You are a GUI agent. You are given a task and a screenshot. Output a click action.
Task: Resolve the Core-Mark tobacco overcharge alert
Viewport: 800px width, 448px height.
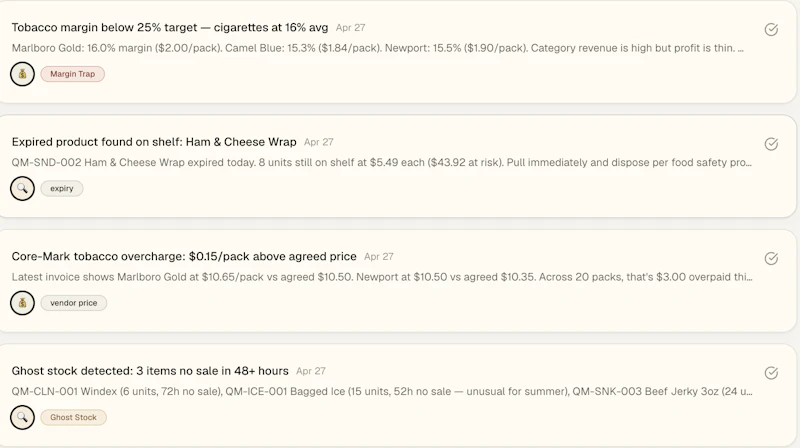[771, 258]
